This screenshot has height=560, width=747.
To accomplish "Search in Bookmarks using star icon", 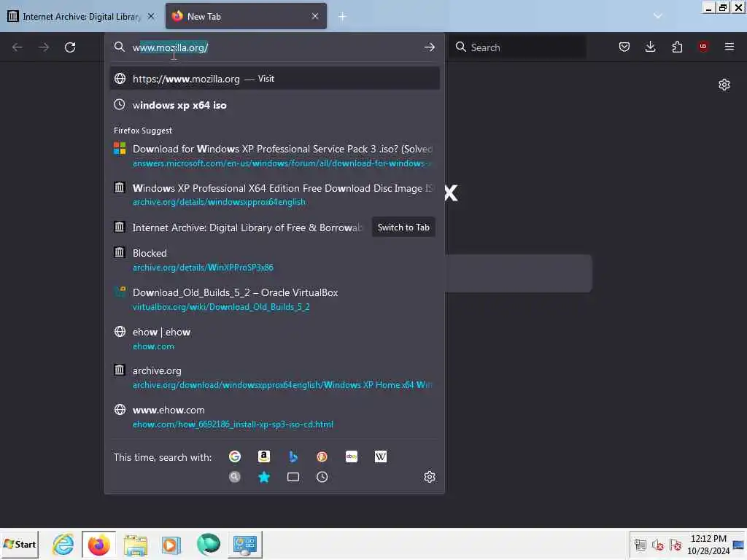I will click(264, 477).
